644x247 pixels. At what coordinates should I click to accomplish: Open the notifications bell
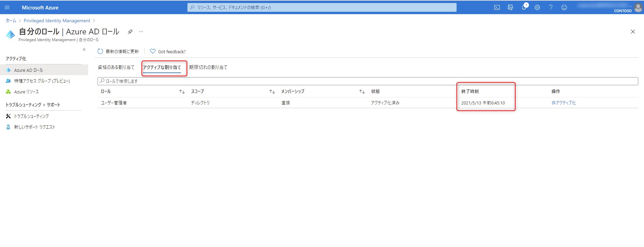[524, 7]
